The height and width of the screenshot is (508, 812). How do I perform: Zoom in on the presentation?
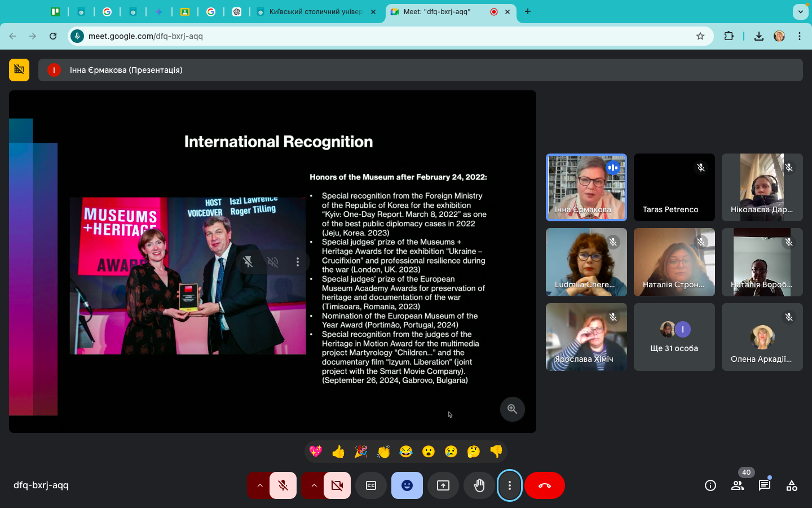(x=512, y=409)
